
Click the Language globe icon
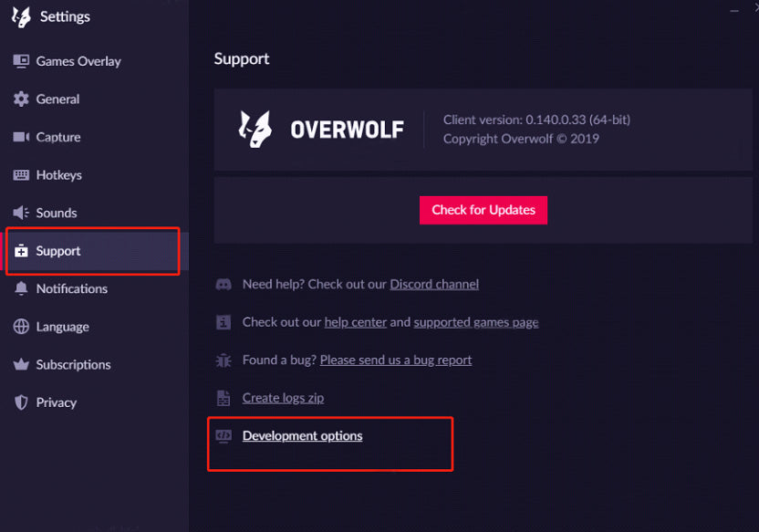coord(21,327)
